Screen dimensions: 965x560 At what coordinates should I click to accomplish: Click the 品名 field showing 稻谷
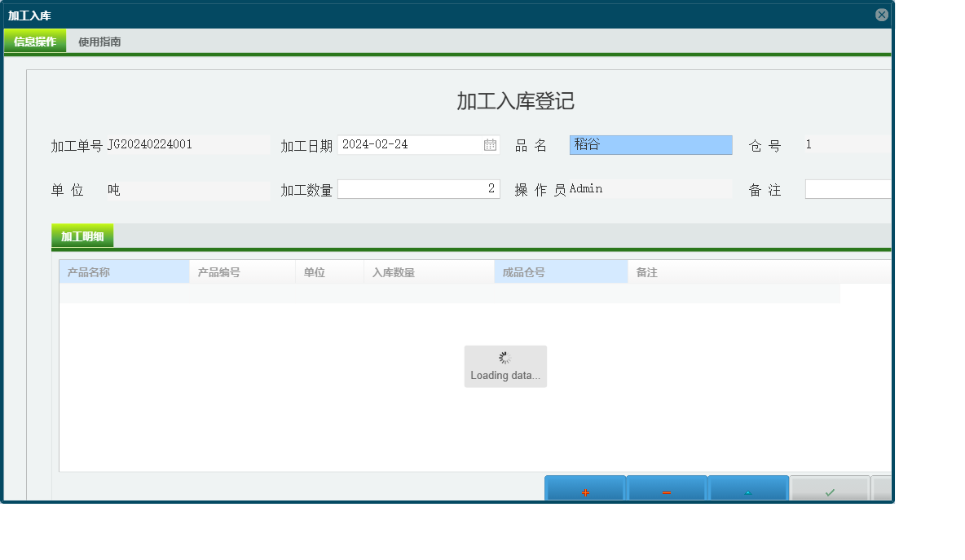tap(650, 144)
